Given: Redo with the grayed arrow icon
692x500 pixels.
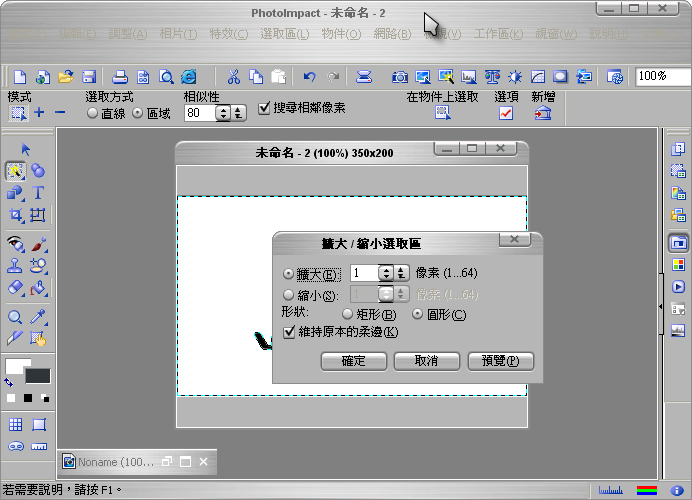Looking at the screenshot, I should (333, 77).
